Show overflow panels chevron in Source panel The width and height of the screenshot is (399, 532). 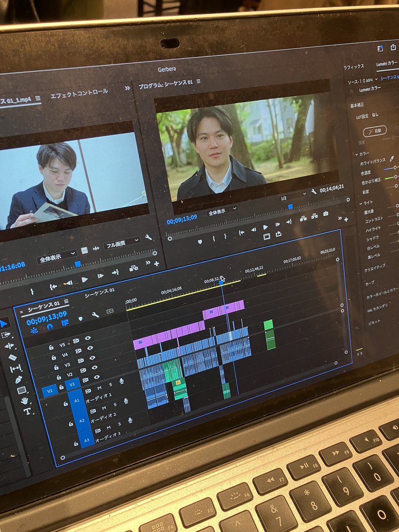click(128, 88)
